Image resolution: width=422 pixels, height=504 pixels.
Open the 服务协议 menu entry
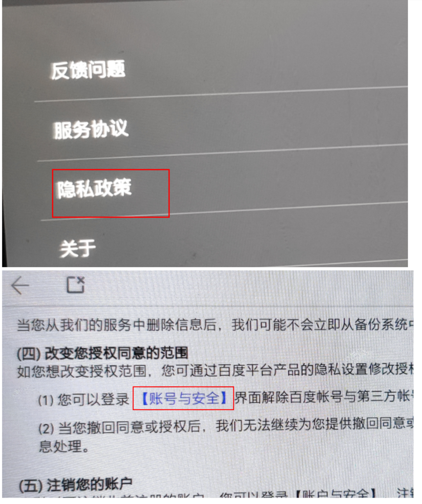tap(91, 129)
